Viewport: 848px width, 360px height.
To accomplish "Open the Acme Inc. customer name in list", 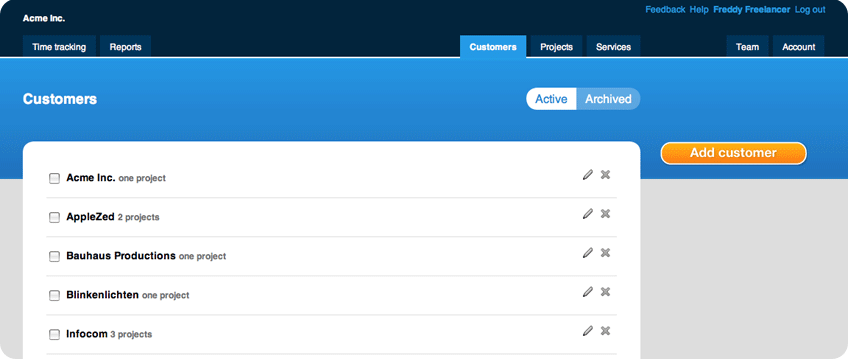I will (91, 177).
